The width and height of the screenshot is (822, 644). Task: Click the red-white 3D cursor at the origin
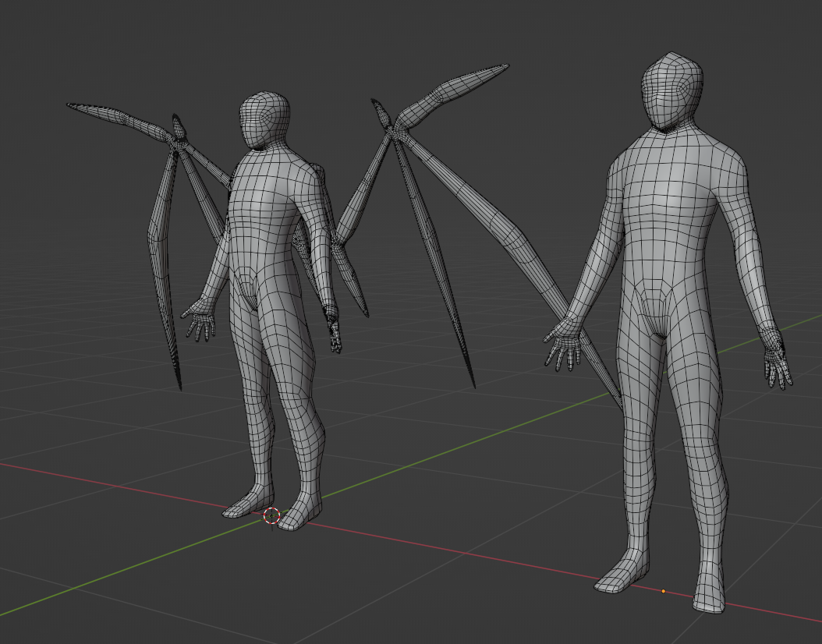coord(271,515)
